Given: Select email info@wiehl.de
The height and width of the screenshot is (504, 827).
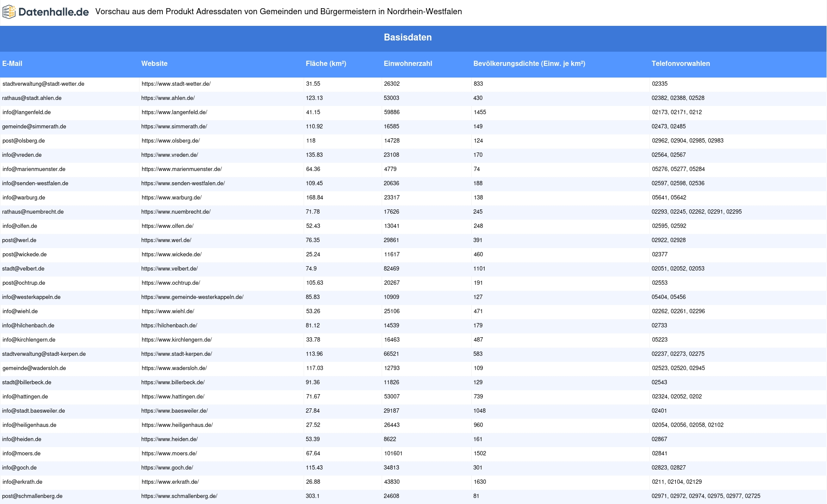Looking at the screenshot, I should click(x=20, y=311).
